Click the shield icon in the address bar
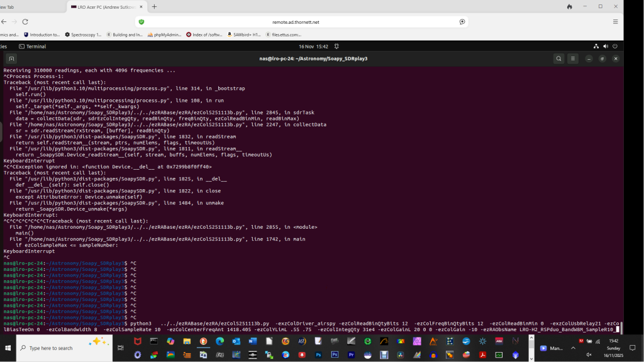The image size is (644, 362). click(x=142, y=21)
